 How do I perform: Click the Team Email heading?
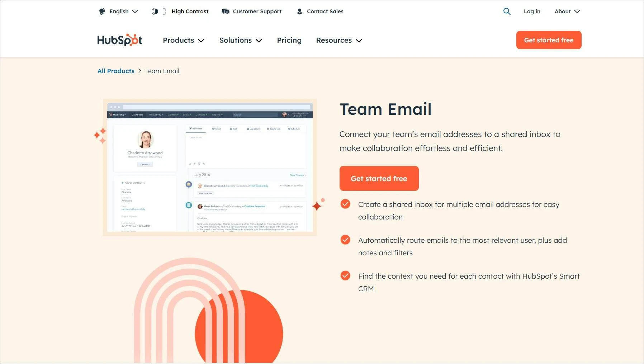coord(385,109)
